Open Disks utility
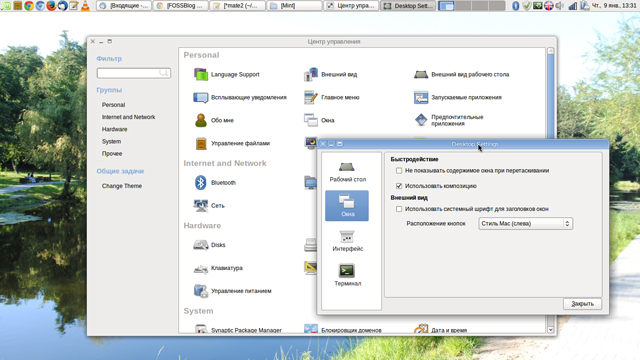640x360 pixels. point(209,245)
